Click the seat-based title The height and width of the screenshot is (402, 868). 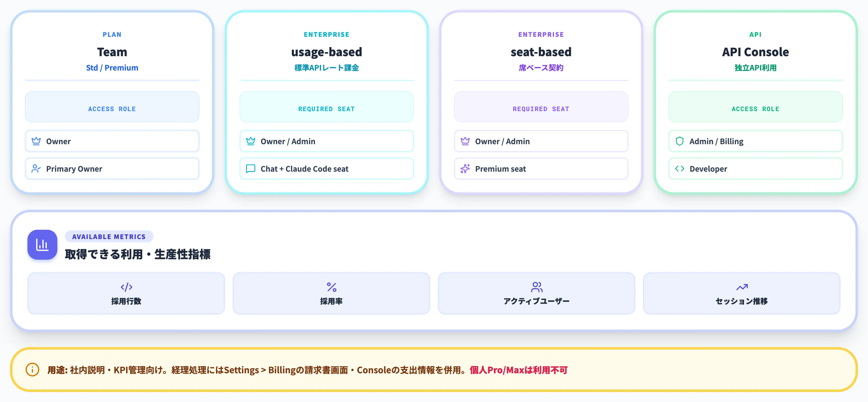541,52
